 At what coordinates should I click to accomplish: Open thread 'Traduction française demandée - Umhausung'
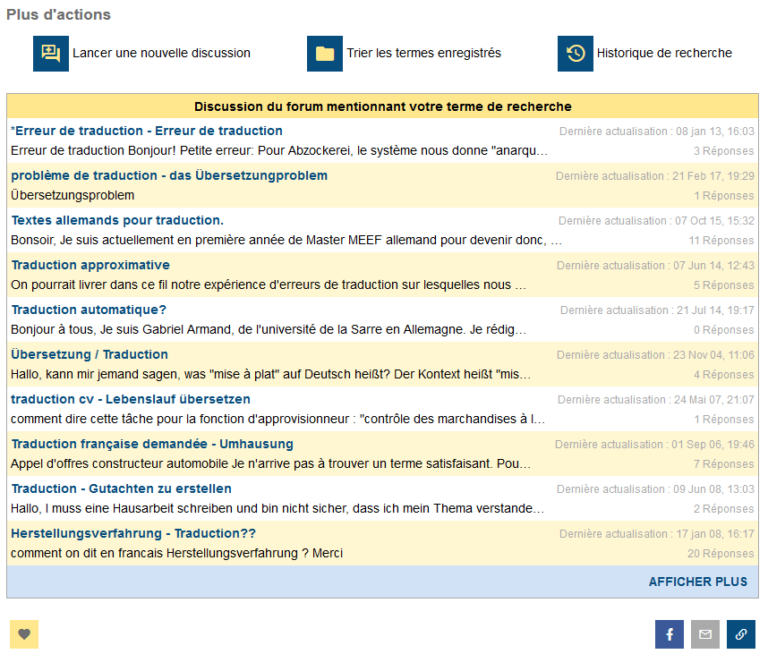pyautogui.click(x=152, y=444)
